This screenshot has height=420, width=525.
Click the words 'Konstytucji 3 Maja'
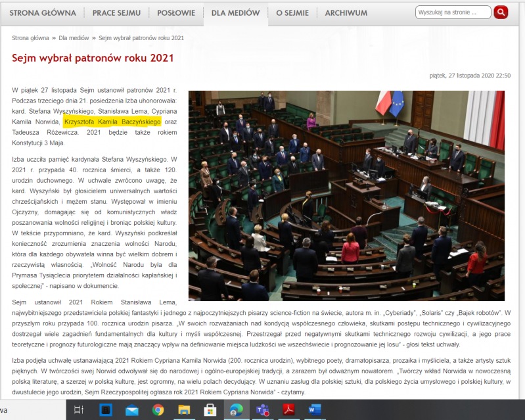tap(38, 143)
